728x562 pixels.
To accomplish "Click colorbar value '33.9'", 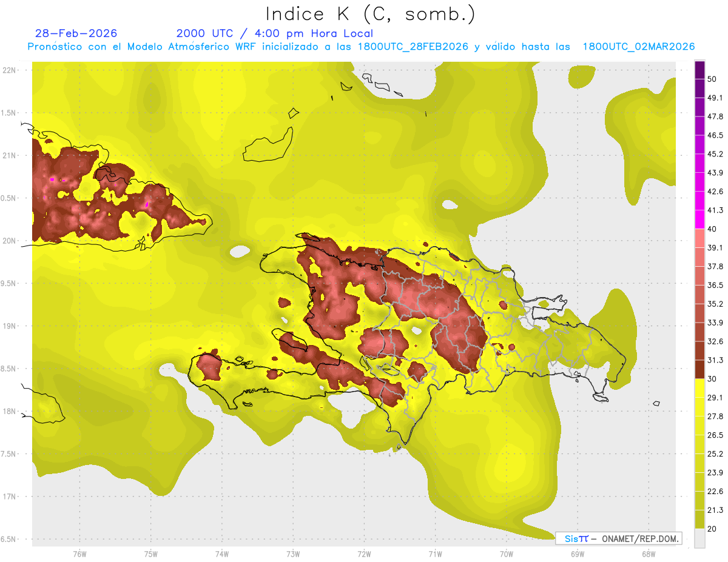I will click(x=715, y=323).
